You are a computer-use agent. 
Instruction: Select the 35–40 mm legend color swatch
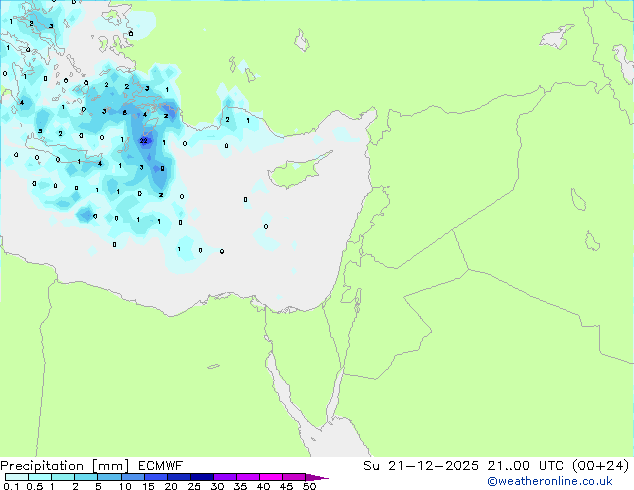(247, 477)
